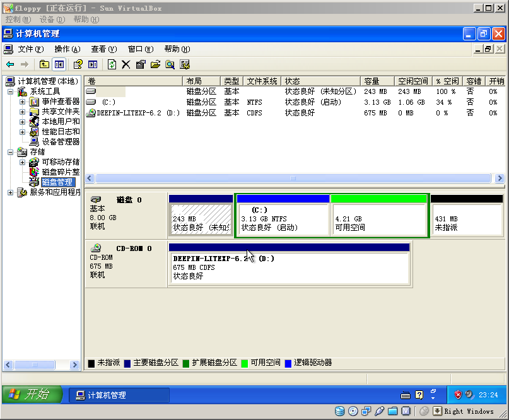Open the 窗口(W) menu

pos(141,49)
